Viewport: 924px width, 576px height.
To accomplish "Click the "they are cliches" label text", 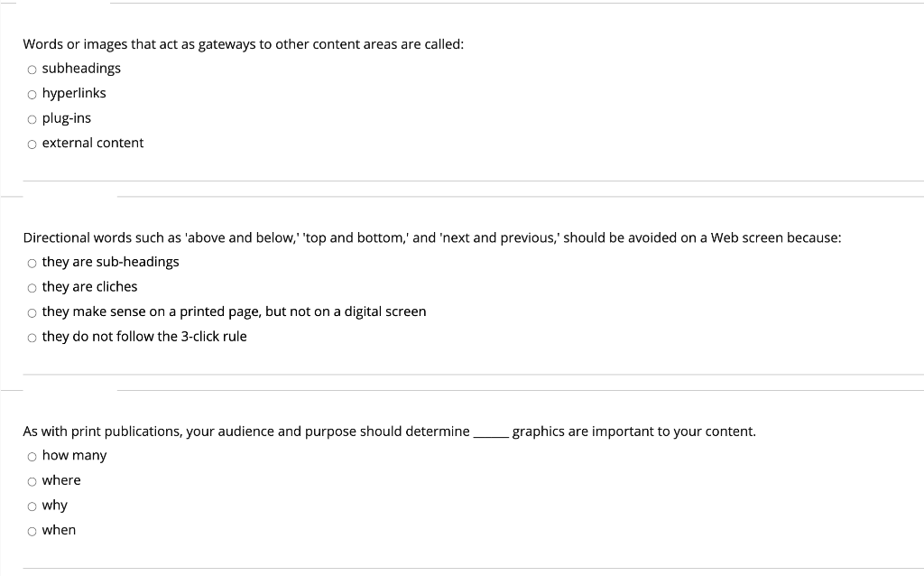I will point(89,287).
